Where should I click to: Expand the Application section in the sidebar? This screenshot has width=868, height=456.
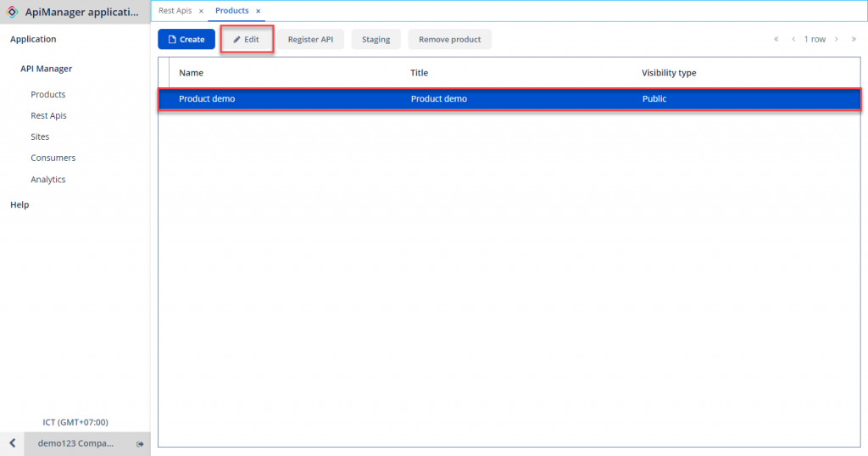click(x=33, y=39)
